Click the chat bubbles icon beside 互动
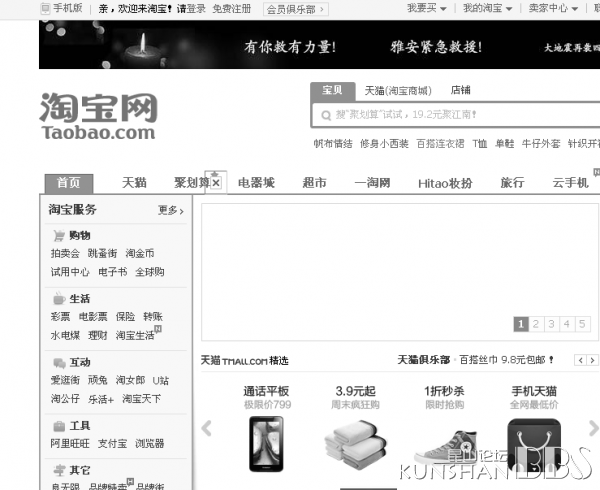Screen dimensions: 600x490 coord(59,362)
